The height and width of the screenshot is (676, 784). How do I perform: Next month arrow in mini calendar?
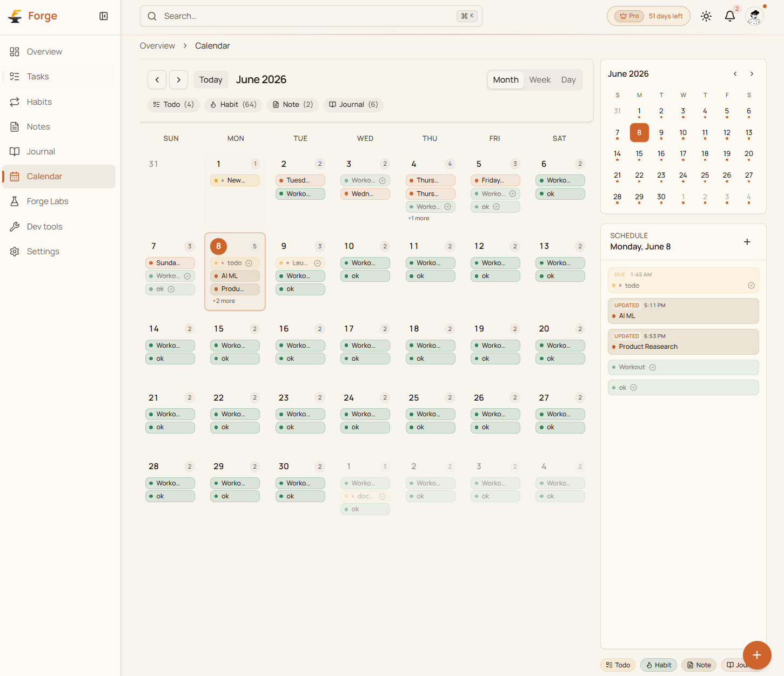[752, 74]
